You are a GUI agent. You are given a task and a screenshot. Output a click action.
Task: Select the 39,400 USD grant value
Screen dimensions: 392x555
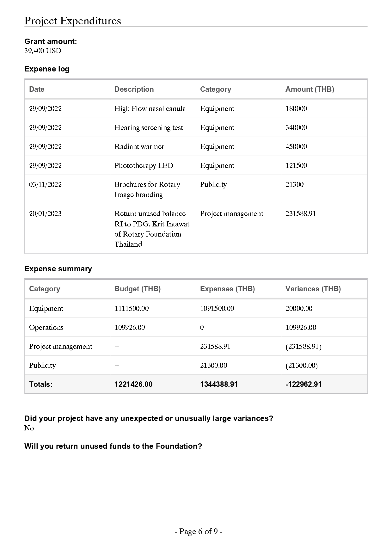43,51
